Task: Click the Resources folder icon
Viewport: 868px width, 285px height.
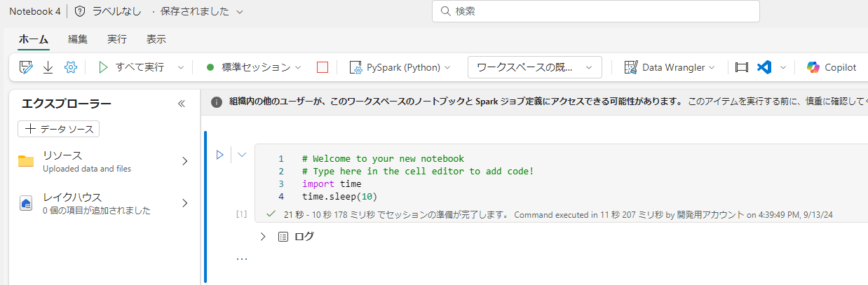Action: [26, 162]
